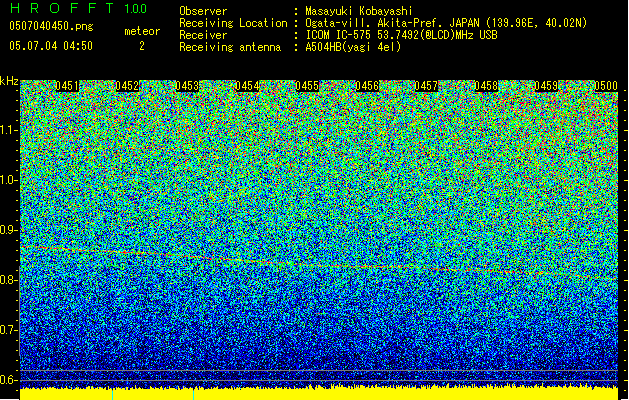Click the 0458 time marker

pos(486,86)
